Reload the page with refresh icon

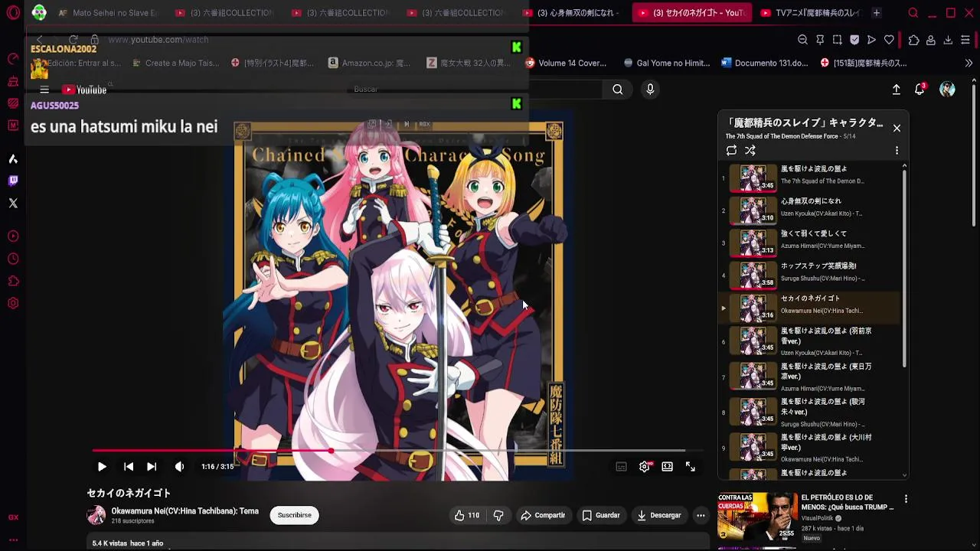point(73,40)
